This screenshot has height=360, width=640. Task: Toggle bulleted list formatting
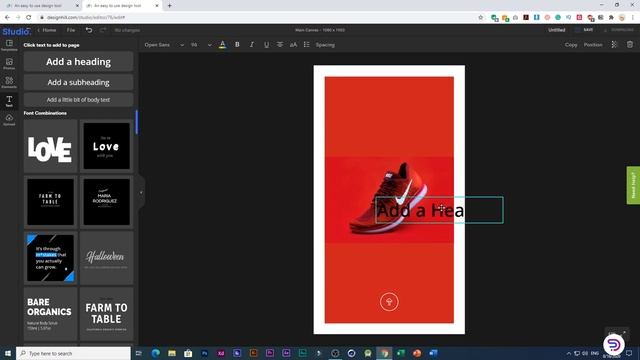307,44
